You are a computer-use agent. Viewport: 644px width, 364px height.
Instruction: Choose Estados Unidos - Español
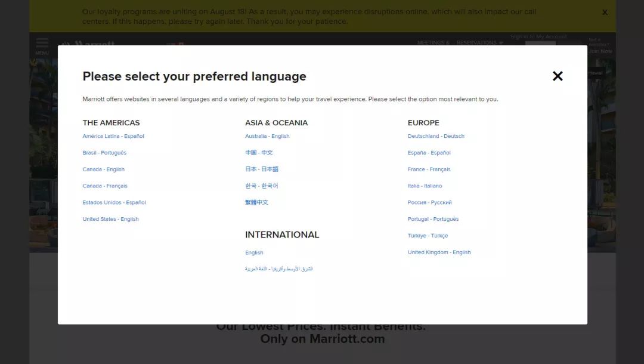click(x=114, y=202)
